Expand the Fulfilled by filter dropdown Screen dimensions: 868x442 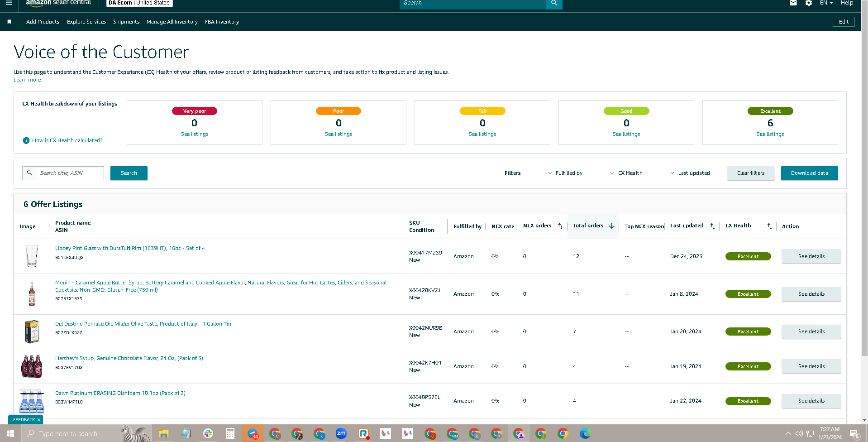[x=565, y=173]
